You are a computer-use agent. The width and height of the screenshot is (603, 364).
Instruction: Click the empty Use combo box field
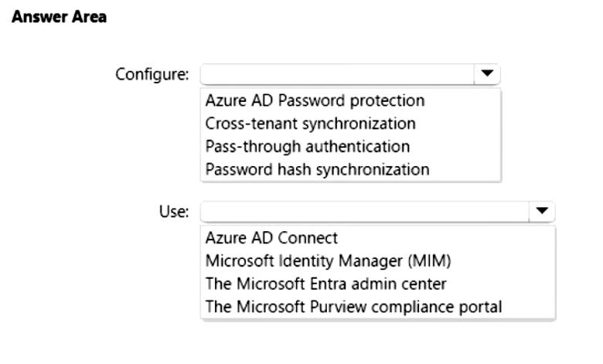[363, 211]
